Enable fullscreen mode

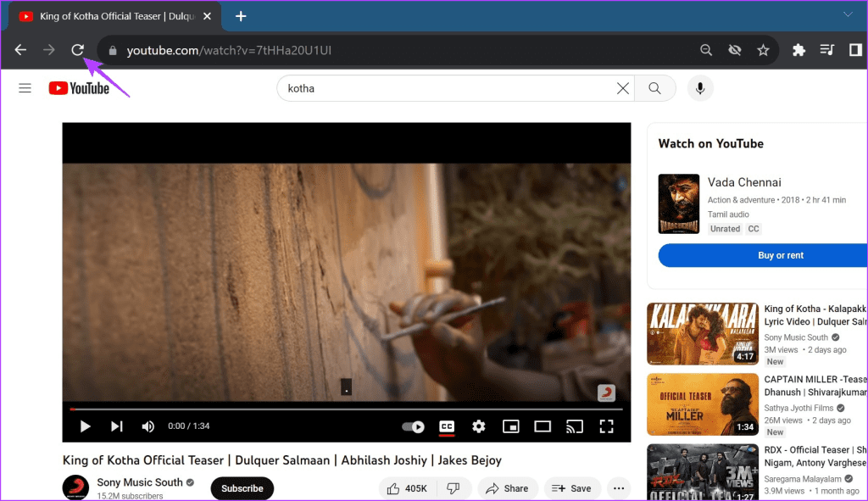[607, 426]
